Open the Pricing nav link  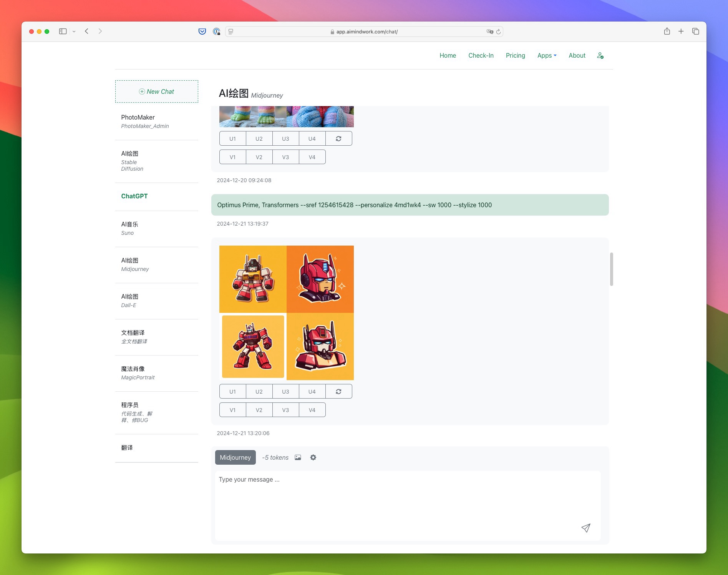click(515, 55)
